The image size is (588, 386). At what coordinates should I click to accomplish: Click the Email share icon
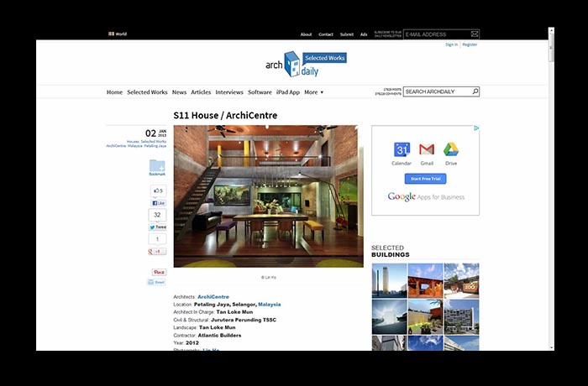pyautogui.click(x=157, y=283)
